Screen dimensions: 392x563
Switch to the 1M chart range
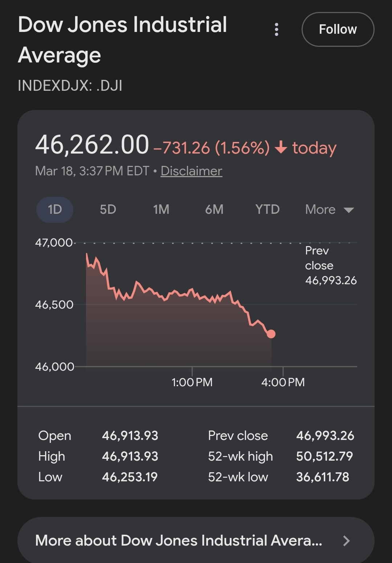161,209
